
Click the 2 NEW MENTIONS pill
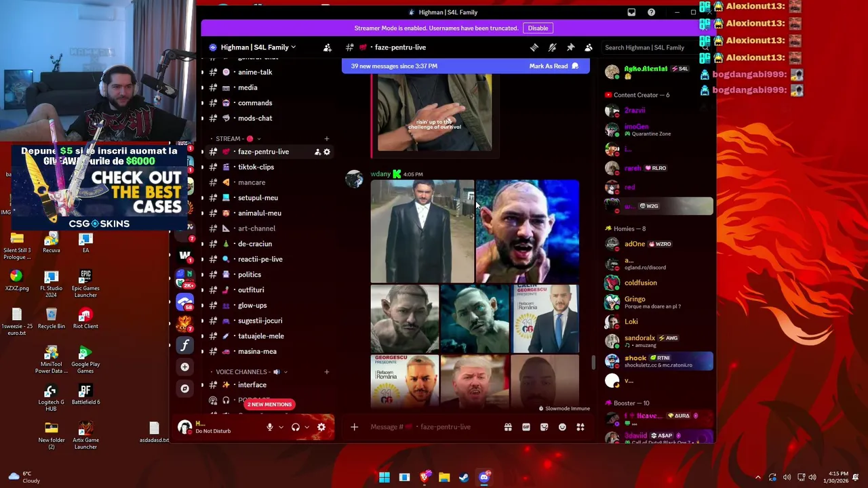269,405
